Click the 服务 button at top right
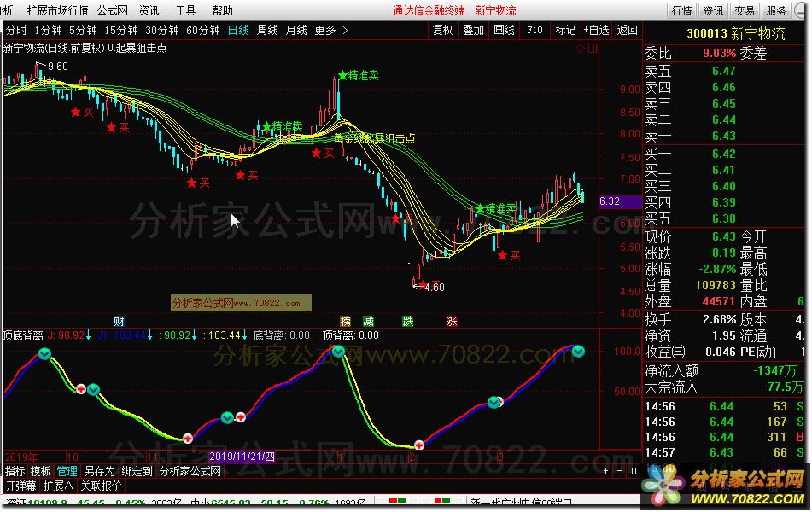This screenshot has width=812, height=512. tap(776, 10)
